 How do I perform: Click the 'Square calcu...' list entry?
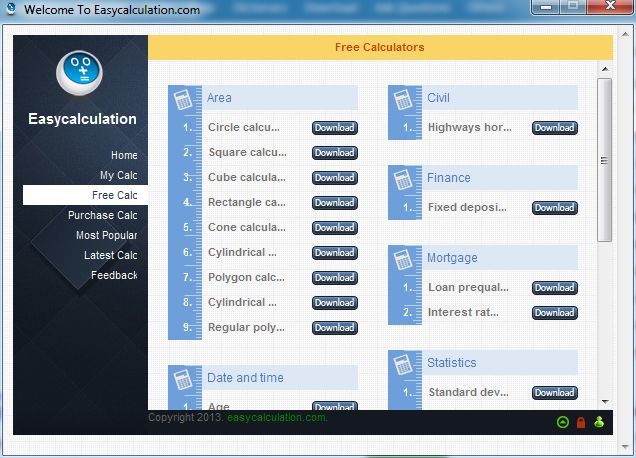tap(247, 153)
